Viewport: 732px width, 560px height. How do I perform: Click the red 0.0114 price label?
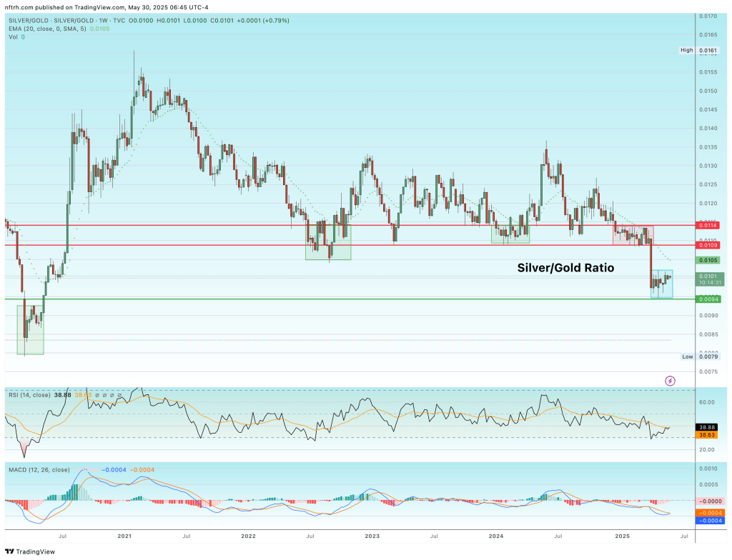tap(708, 225)
